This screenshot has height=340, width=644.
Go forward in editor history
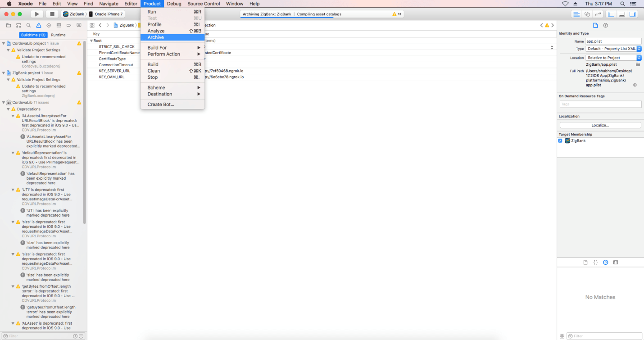click(108, 25)
